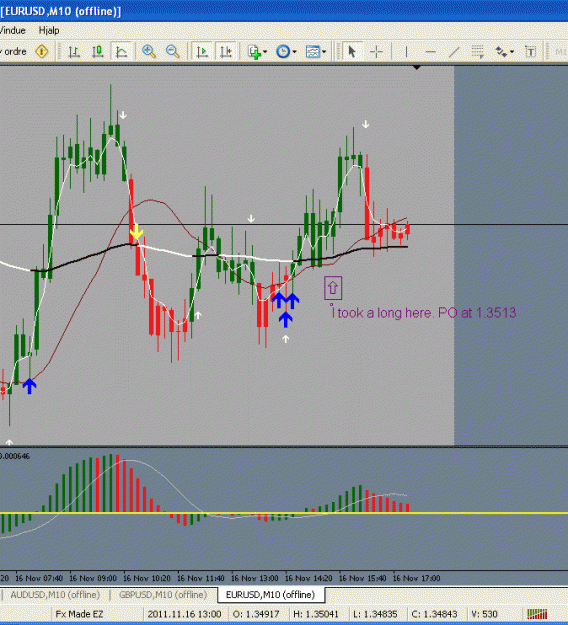
Task: Toggle Expert Advisors yellow diamond icon
Action: (x=42, y=51)
